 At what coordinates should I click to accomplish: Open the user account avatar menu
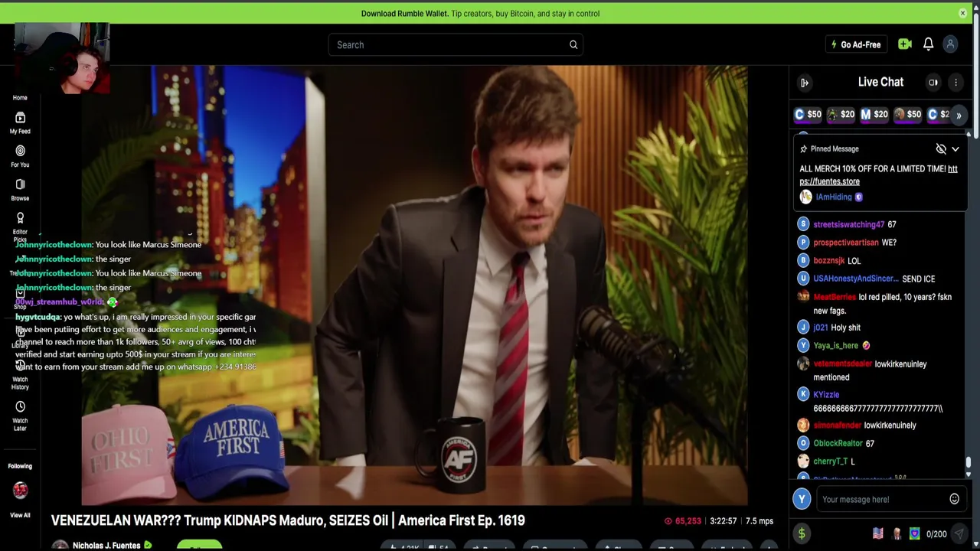point(950,44)
